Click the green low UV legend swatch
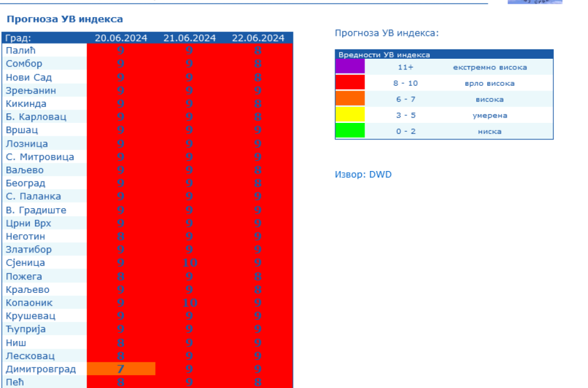This screenshot has height=388, width=588. pos(350,131)
